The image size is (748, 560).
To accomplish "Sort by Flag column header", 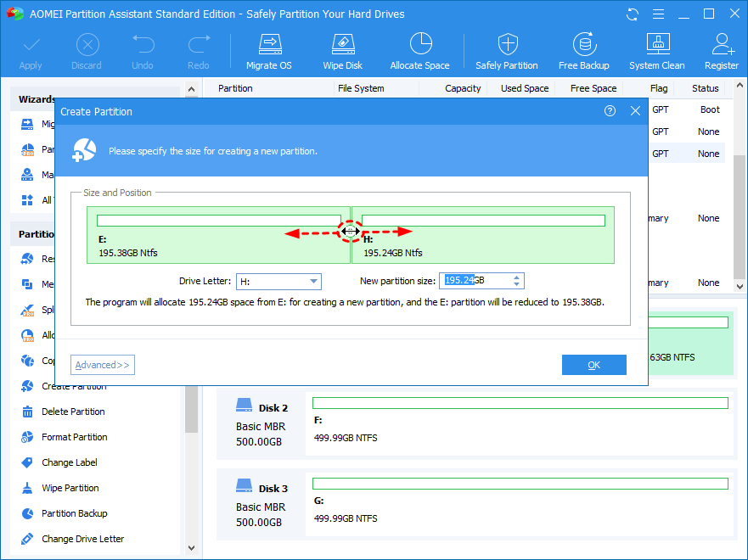I will pos(659,88).
